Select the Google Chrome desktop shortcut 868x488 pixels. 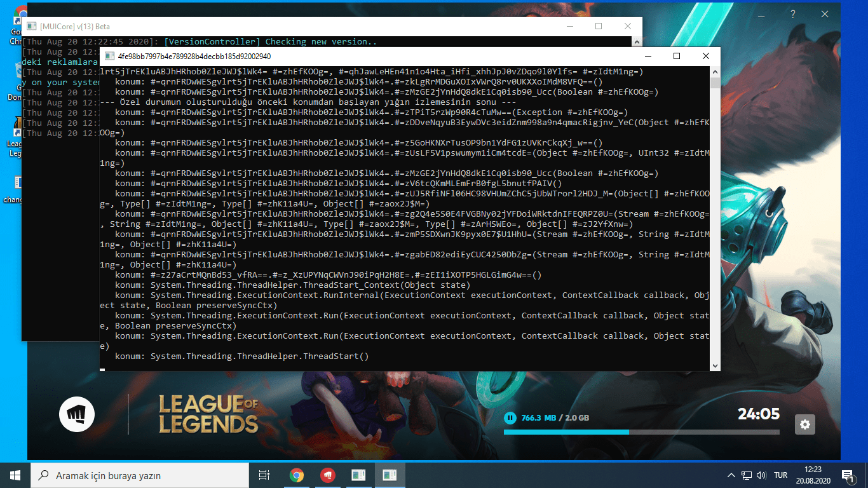pyautogui.click(x=16, y=25)
